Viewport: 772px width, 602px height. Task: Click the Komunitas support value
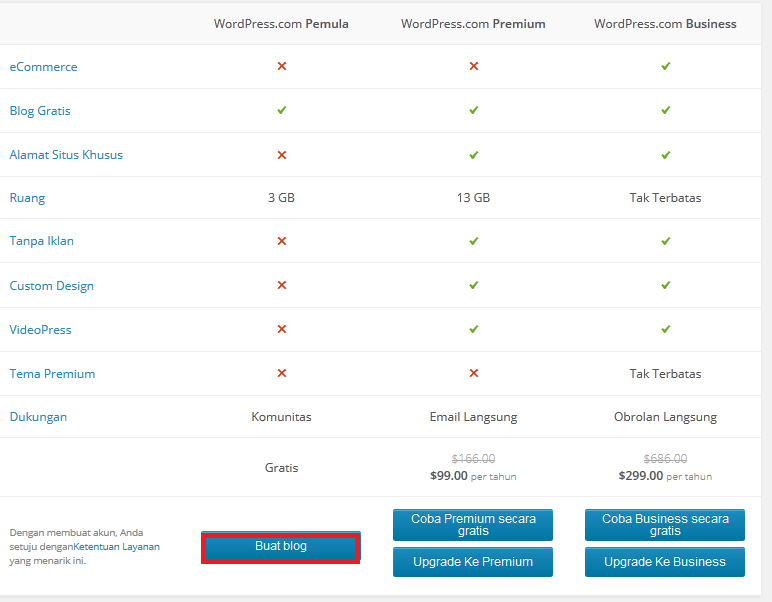pos(281,417)
